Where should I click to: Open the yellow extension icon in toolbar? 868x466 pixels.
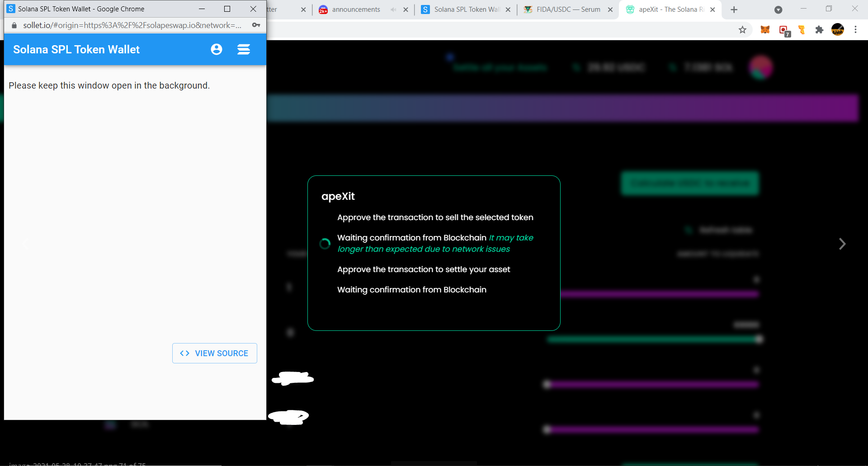click(802, 30)
